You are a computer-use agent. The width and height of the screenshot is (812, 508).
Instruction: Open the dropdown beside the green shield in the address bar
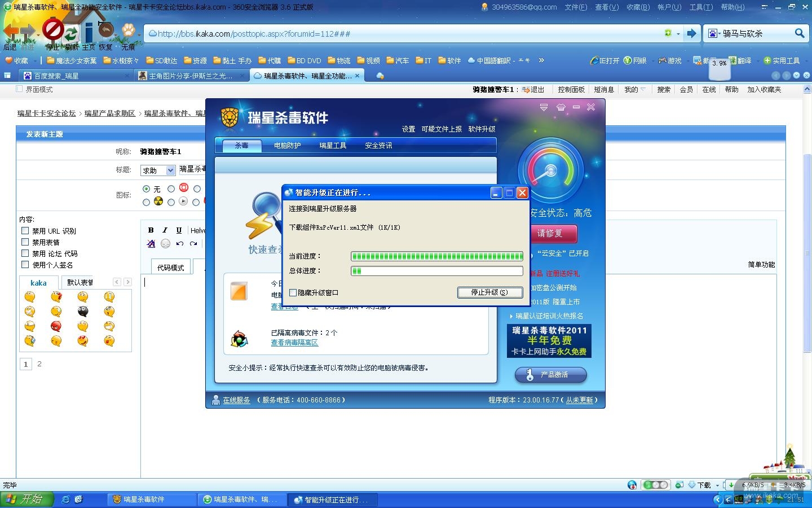[x=678, y=34]
